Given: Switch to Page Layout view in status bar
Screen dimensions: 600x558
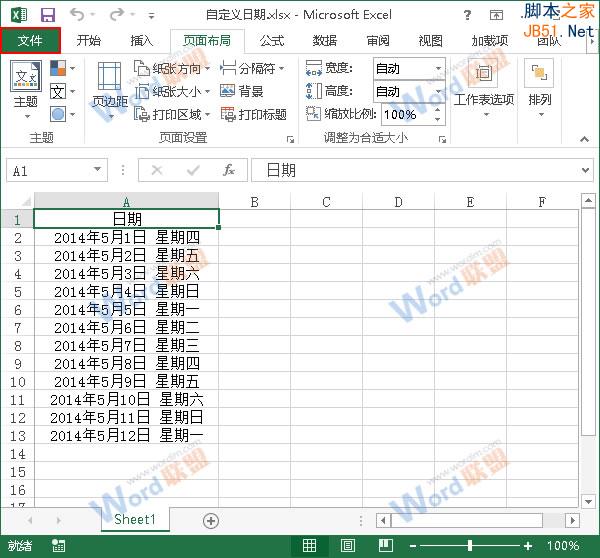Looking at the screenshot, I should 347,546.
